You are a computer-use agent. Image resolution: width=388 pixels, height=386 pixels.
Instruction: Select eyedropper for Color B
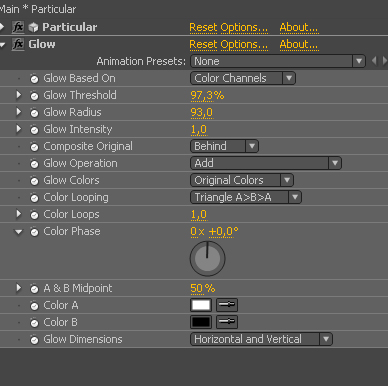(x=227, y=322)
